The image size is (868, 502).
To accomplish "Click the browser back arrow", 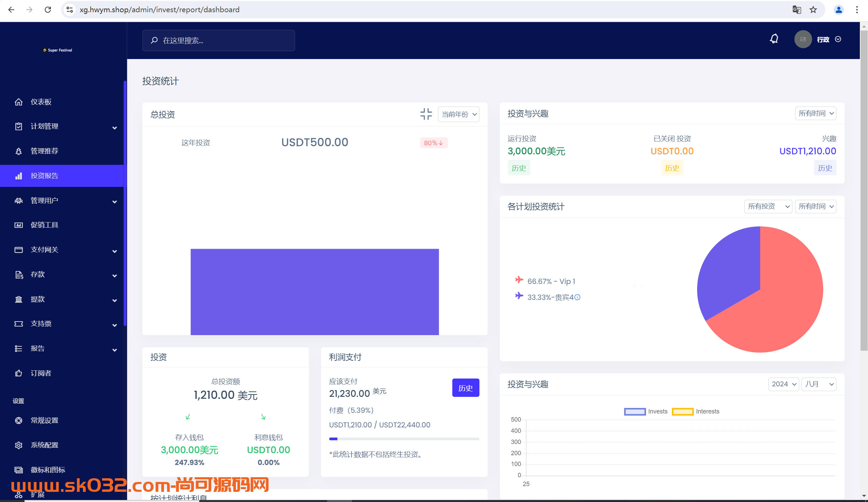I will click(11, 9).
